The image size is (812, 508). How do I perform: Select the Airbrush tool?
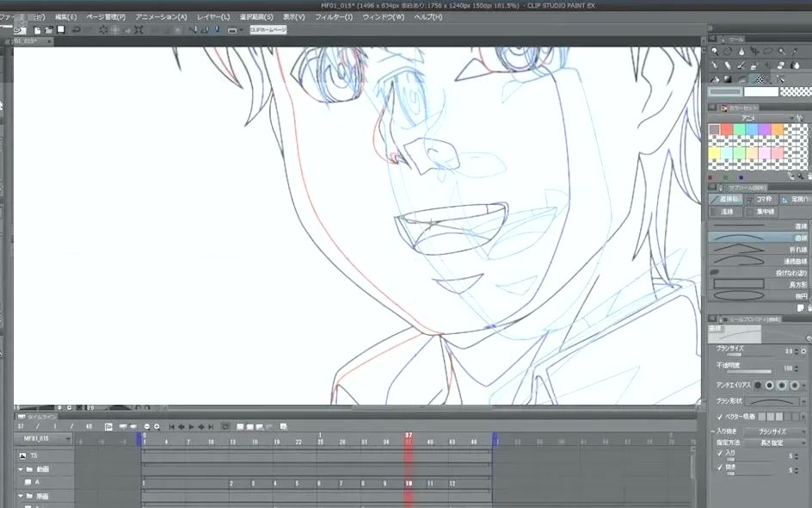point(754,65)
